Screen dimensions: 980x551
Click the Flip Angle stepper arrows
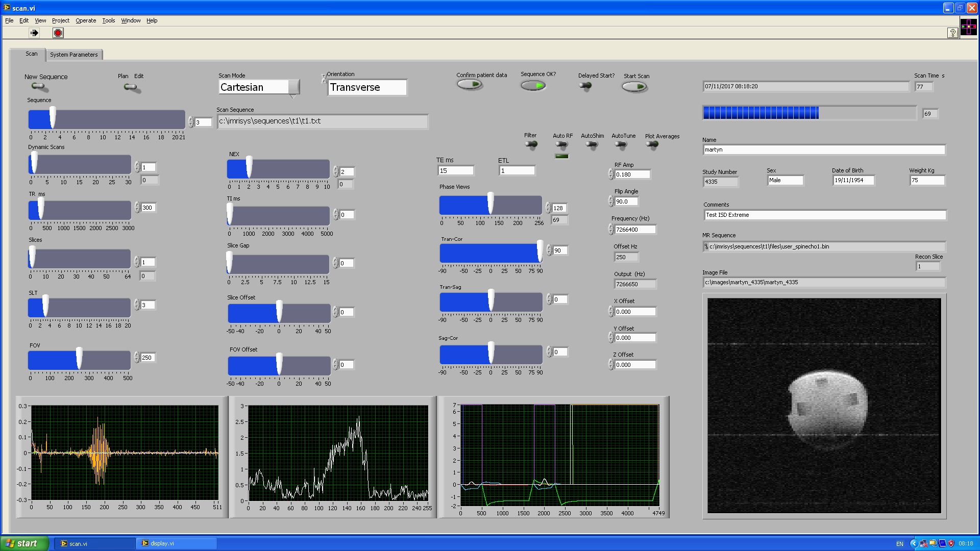(610, 201)
